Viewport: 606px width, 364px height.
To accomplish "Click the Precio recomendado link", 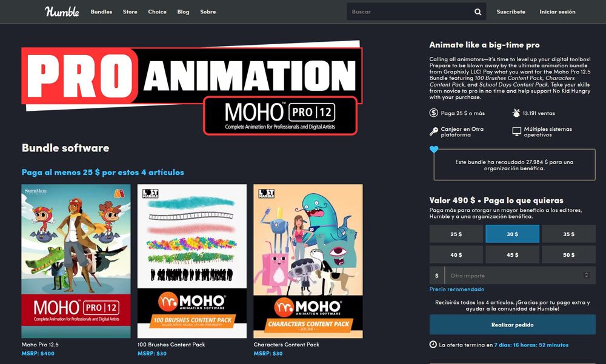I will click(457, 289).
